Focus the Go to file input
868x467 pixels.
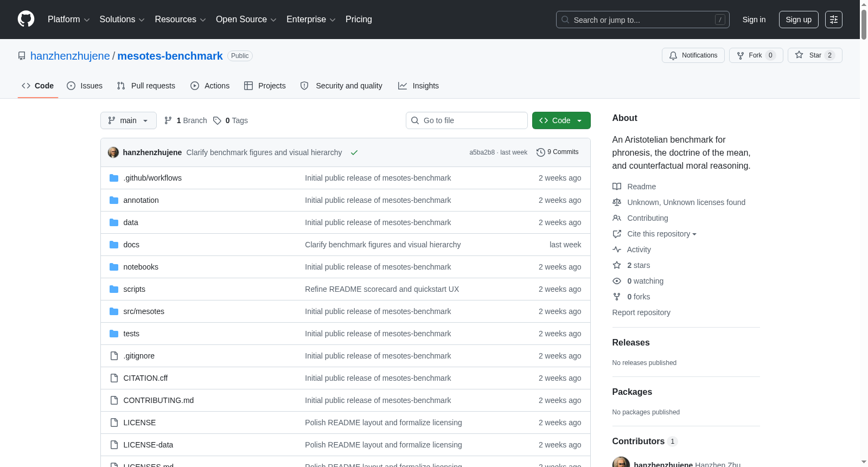(x=467, y=120)
